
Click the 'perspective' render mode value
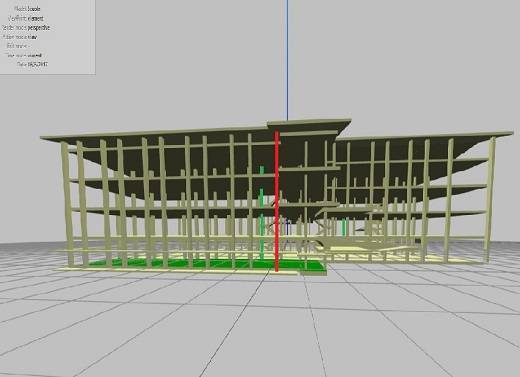tap(39, 28)
